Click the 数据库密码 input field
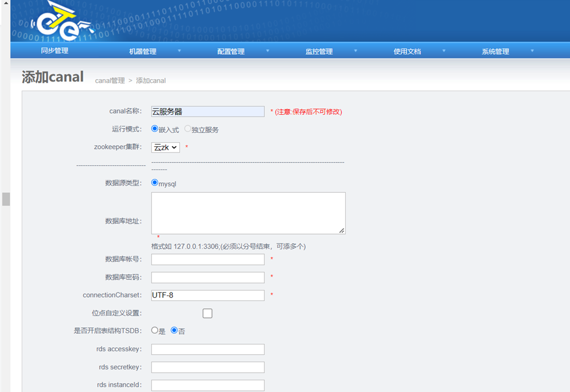 (x=208, y=277)
